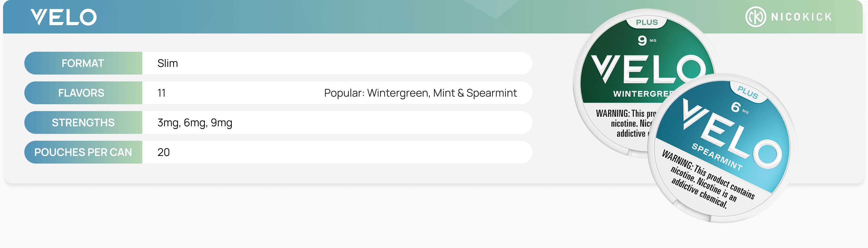Image resolution: width=868 pixels, height=248 pixels.
Task: Click the SPEARMINT flavor name on can
Action: pyautogui.click(x=717, y=157)
